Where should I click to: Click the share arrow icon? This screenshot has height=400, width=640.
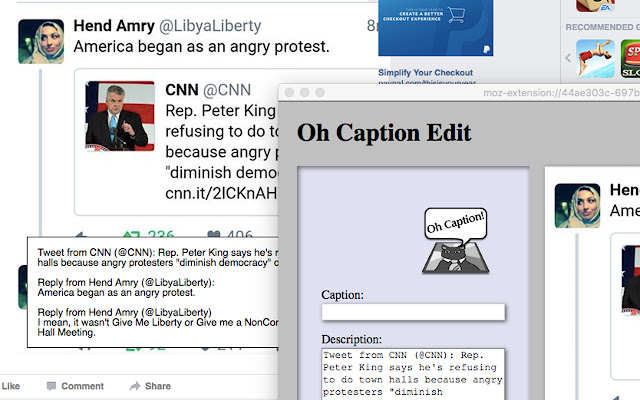pos(135,386)
